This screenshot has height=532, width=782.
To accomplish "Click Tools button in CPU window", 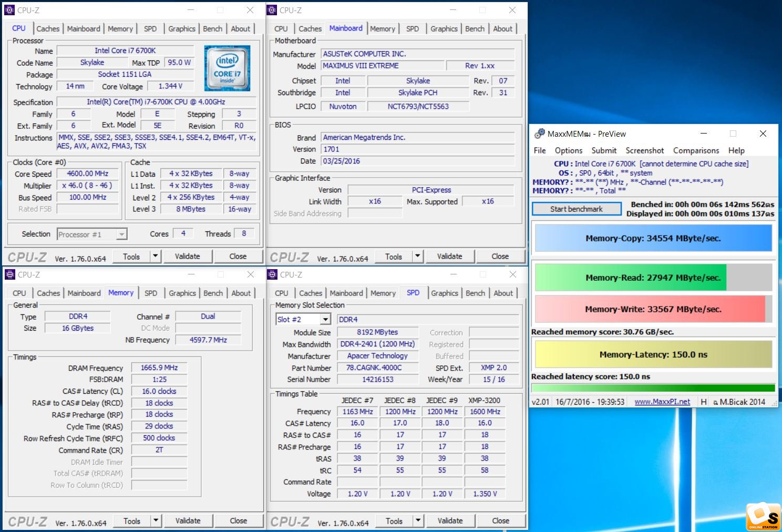I will 131,257.
